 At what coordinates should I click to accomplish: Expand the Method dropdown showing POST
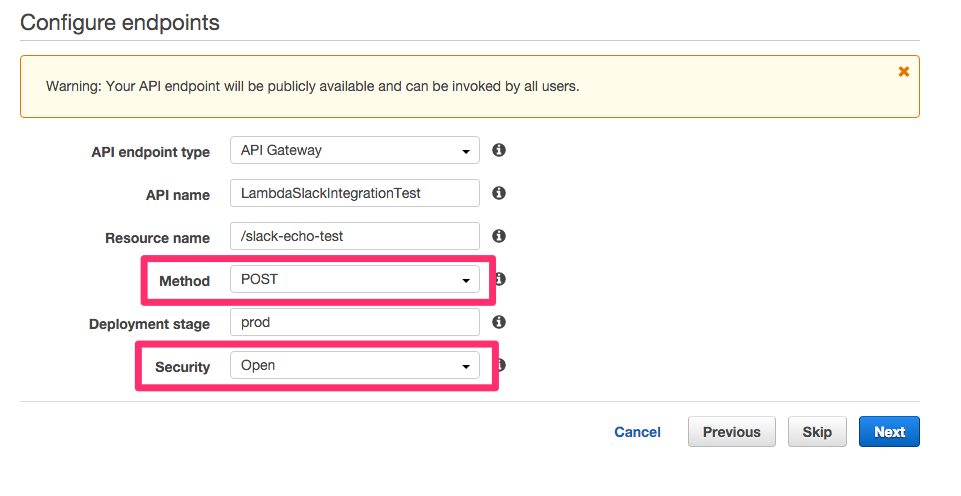(354, 279)
